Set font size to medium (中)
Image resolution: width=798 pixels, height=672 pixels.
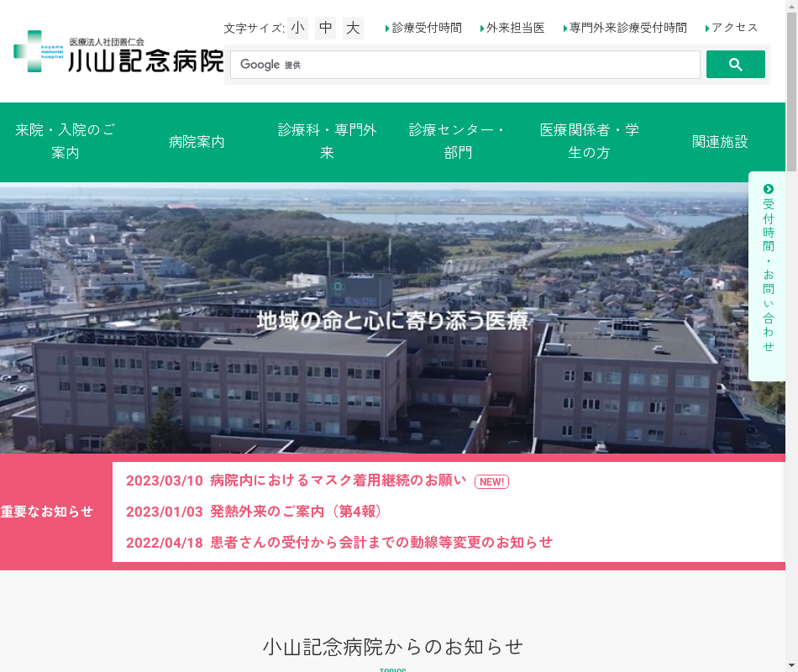click(x=326, y=28)
